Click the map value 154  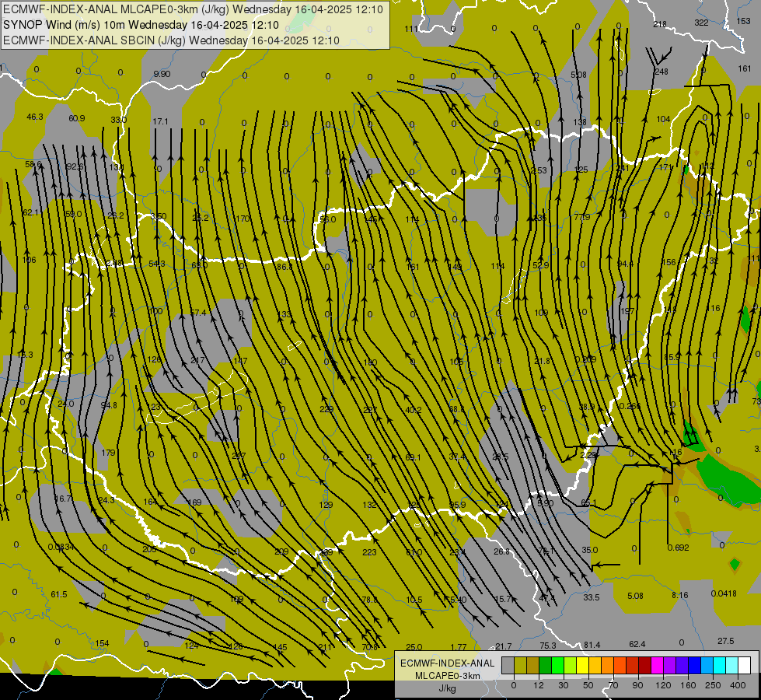click(102, 643)
